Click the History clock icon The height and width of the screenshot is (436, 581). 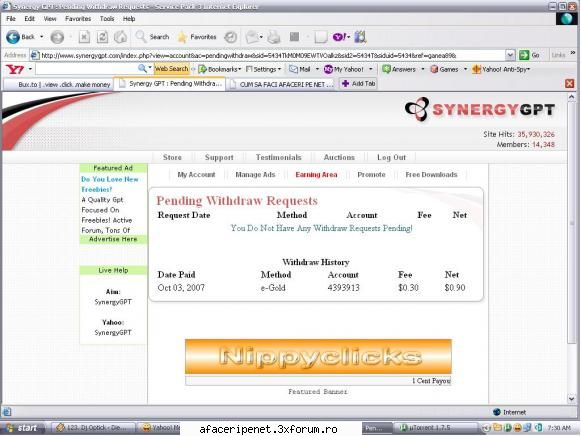pos(231,37)
